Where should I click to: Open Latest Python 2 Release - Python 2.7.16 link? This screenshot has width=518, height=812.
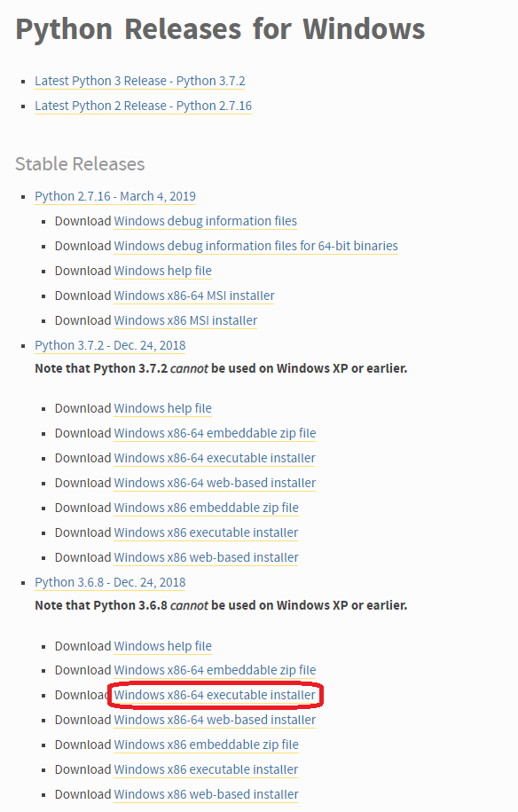[x=144, y=106]
